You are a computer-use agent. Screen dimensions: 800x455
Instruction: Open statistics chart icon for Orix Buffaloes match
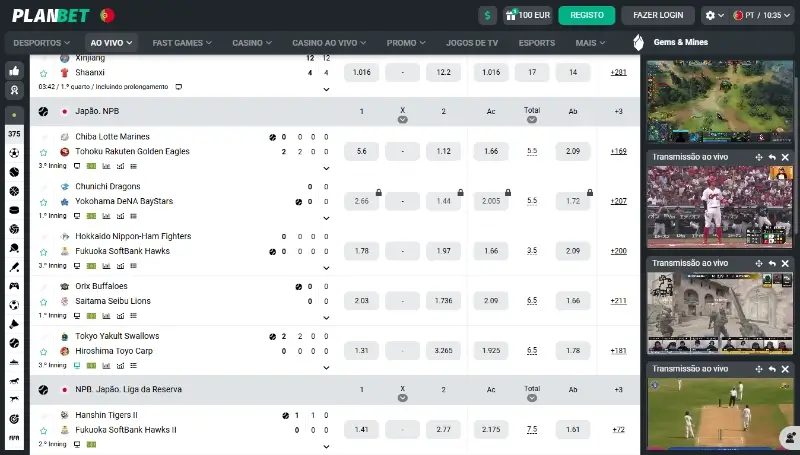[106, 316]
